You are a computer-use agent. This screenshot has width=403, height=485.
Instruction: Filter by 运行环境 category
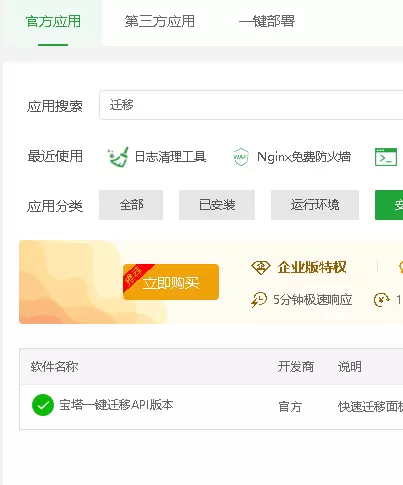pyautogui.click(x=315, y=205)
